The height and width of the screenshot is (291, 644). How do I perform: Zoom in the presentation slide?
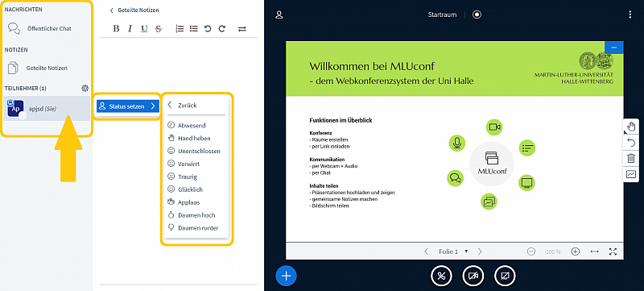(575, 252)
